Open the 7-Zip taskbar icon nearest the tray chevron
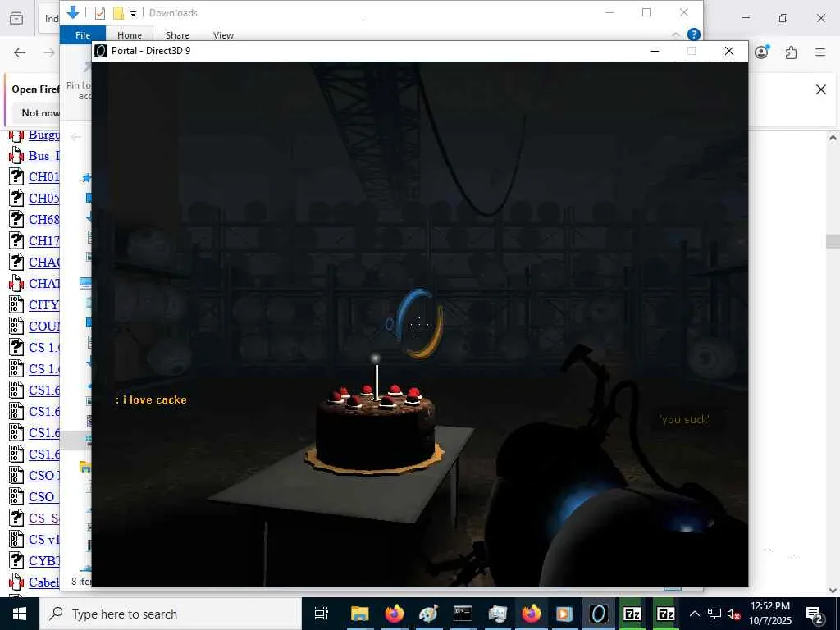 (x=666, y=614)
